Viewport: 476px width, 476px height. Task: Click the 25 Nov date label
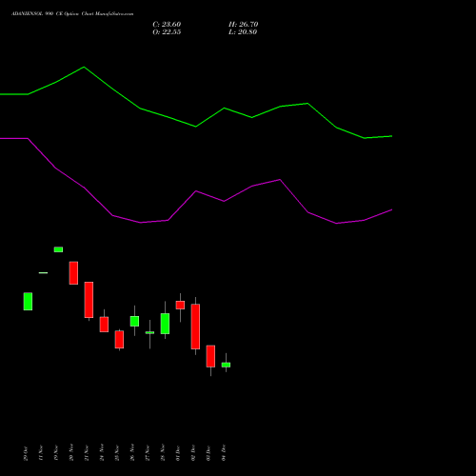click(117, 453)
